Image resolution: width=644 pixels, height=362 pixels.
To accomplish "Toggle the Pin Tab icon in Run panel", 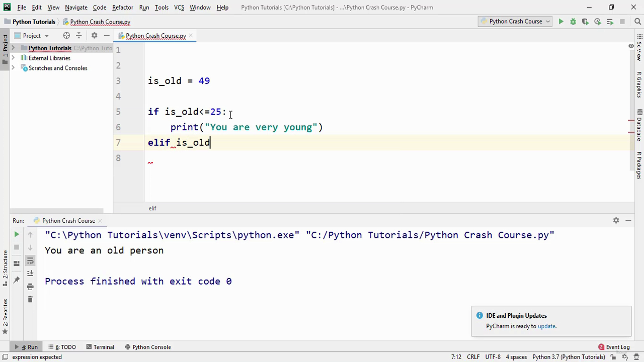I will point(17,280).
